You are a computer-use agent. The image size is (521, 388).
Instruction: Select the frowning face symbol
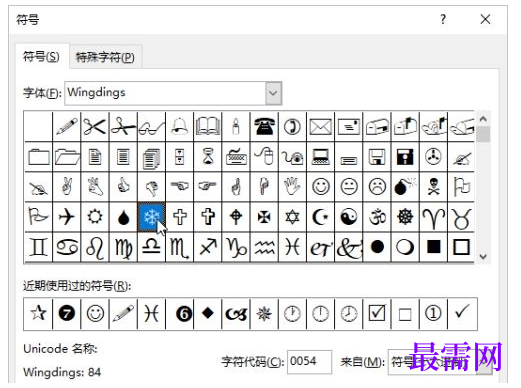click(x=377, y=187)
